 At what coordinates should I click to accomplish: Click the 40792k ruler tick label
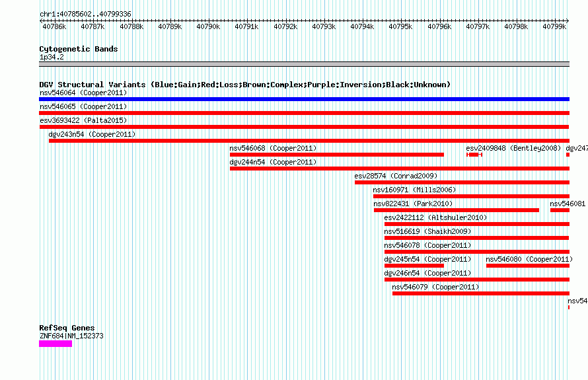click(285, 26)
